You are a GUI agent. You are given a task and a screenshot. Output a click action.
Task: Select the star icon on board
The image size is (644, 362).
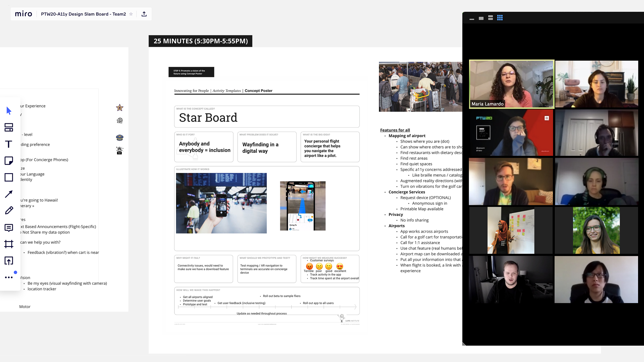(120, 108)
